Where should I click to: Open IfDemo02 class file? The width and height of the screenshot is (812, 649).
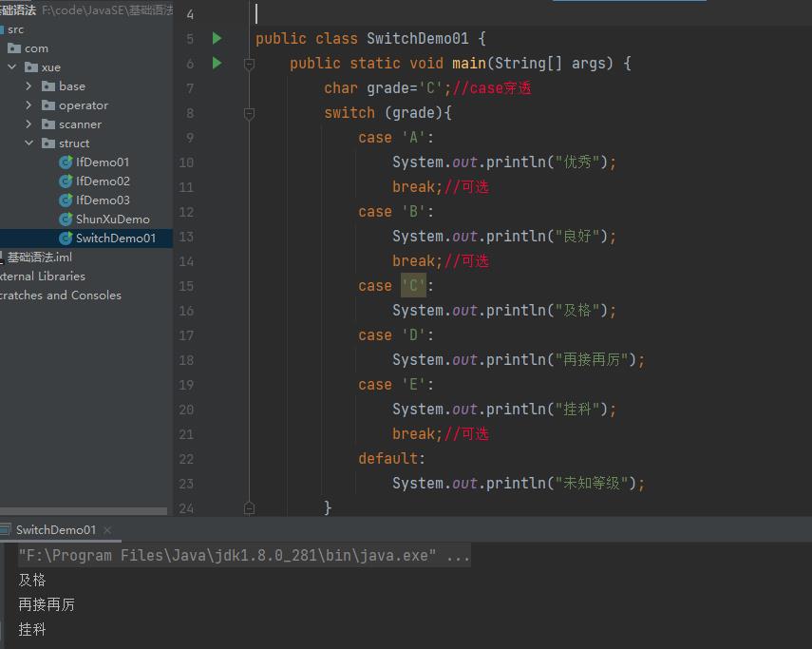click(103, 181)
